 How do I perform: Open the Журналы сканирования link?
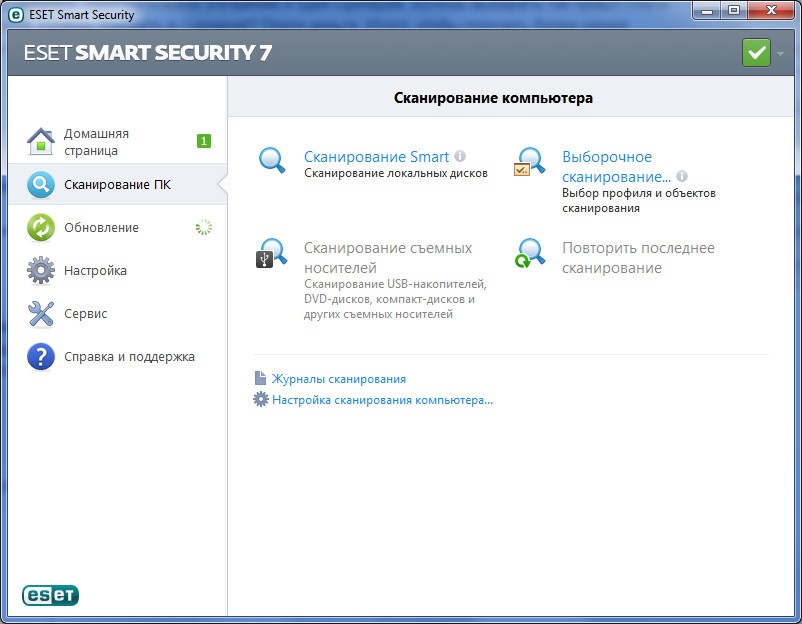(x=338, y=379)
